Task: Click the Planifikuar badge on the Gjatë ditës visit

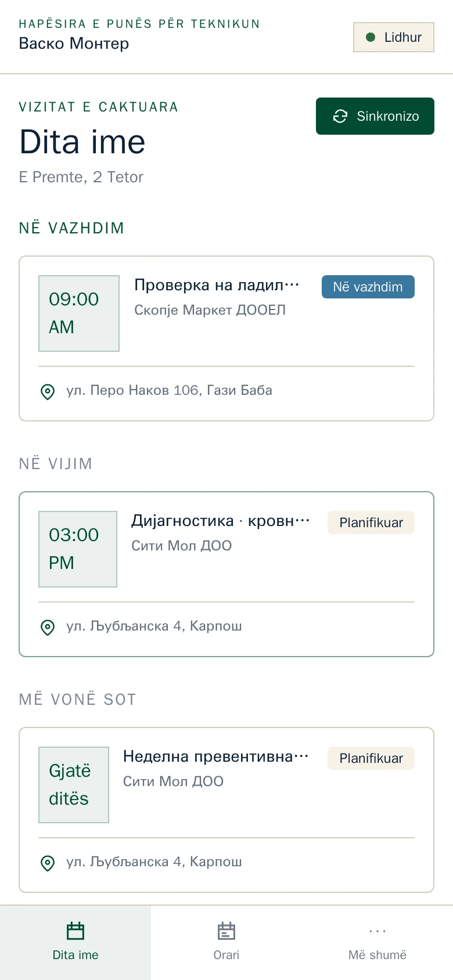Action: [x=371, y=758]
